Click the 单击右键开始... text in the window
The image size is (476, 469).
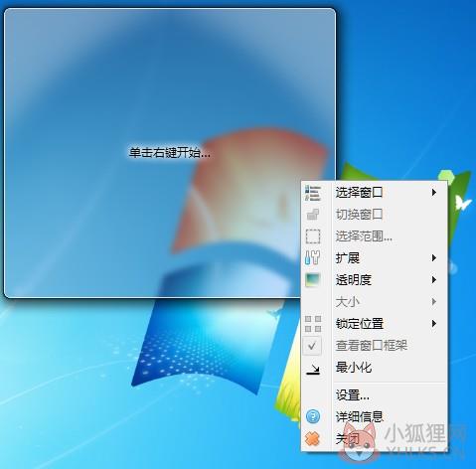point(170,153)
